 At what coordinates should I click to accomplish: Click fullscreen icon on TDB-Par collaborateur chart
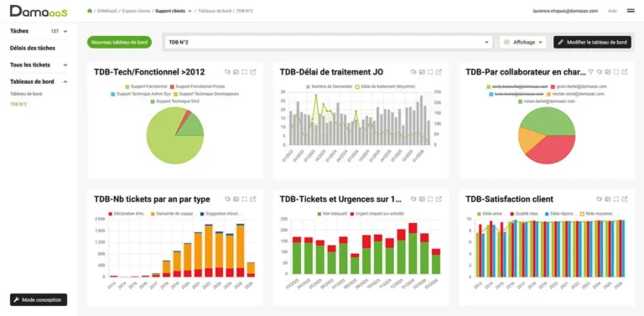click(x=616, y=72)
